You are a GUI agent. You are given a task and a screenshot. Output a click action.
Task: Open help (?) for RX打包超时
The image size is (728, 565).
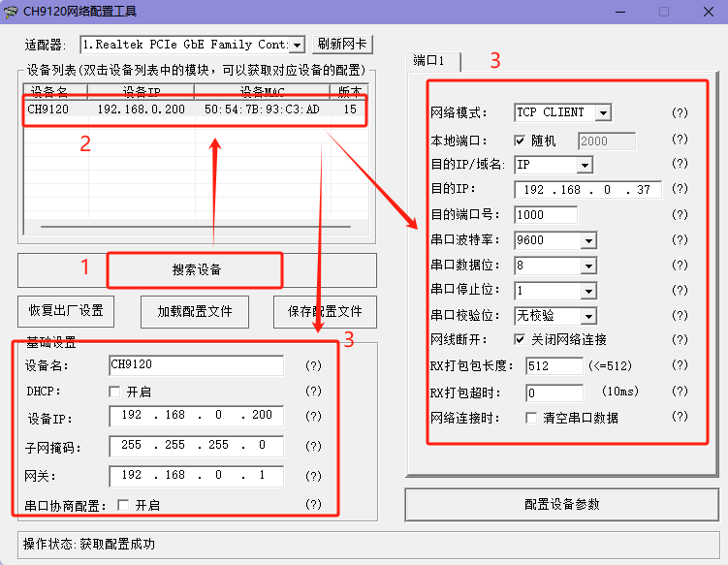(x=680, y=392)
